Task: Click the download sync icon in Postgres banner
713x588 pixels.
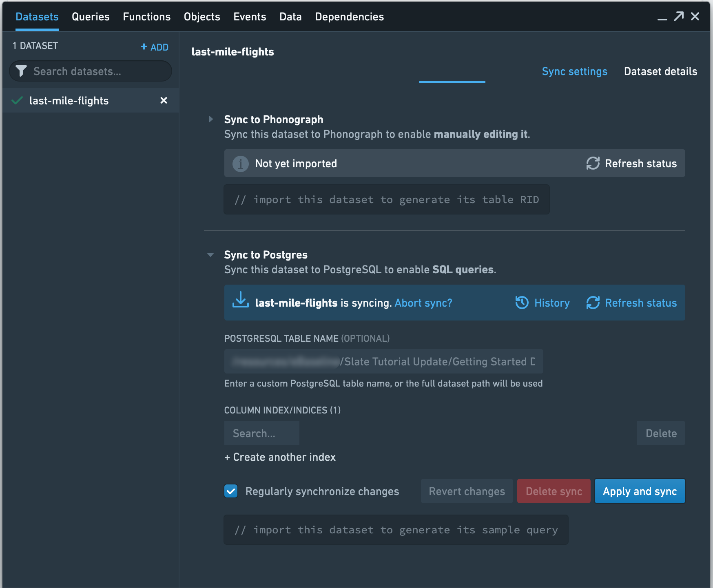Action: pos(241,300)
